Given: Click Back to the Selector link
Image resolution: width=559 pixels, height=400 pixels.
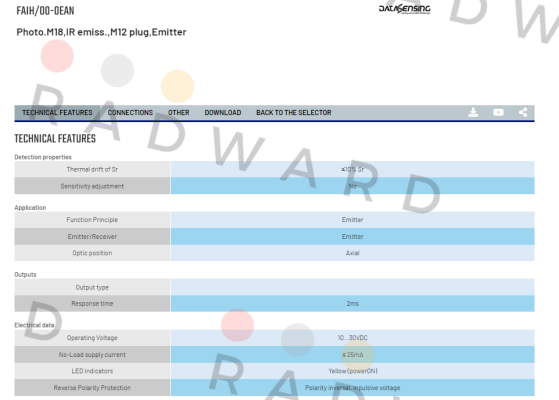Looking at the screenshot, I should tap(294, 113).
